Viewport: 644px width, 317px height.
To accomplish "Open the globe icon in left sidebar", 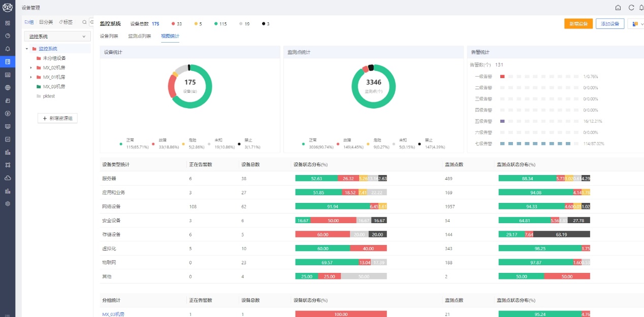I will pos(8,87).
